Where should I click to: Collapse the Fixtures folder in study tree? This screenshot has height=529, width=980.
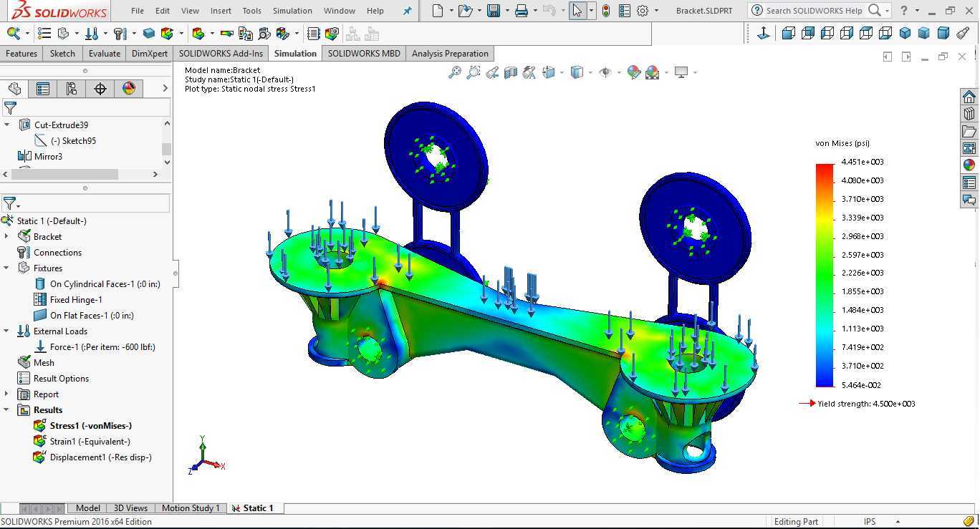click(7, 268)
